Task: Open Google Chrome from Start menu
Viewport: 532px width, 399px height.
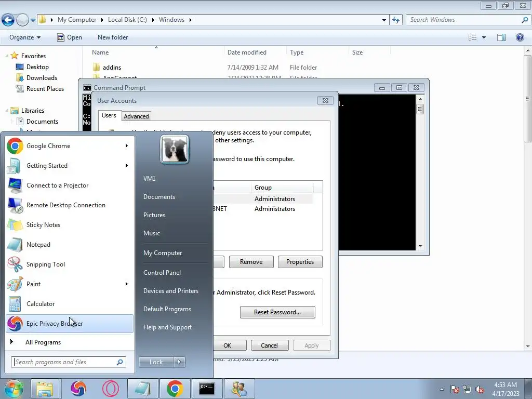Action: click(x=70, y=146)
